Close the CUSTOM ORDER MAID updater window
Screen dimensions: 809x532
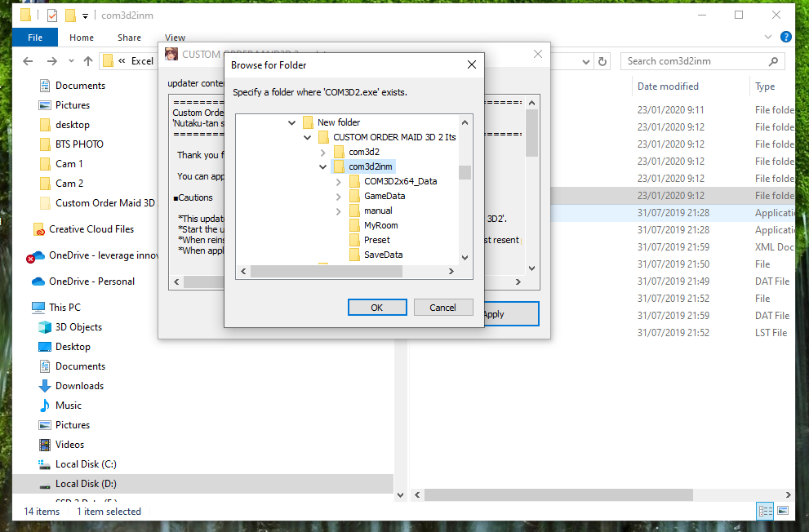click(x=538, y=54)
